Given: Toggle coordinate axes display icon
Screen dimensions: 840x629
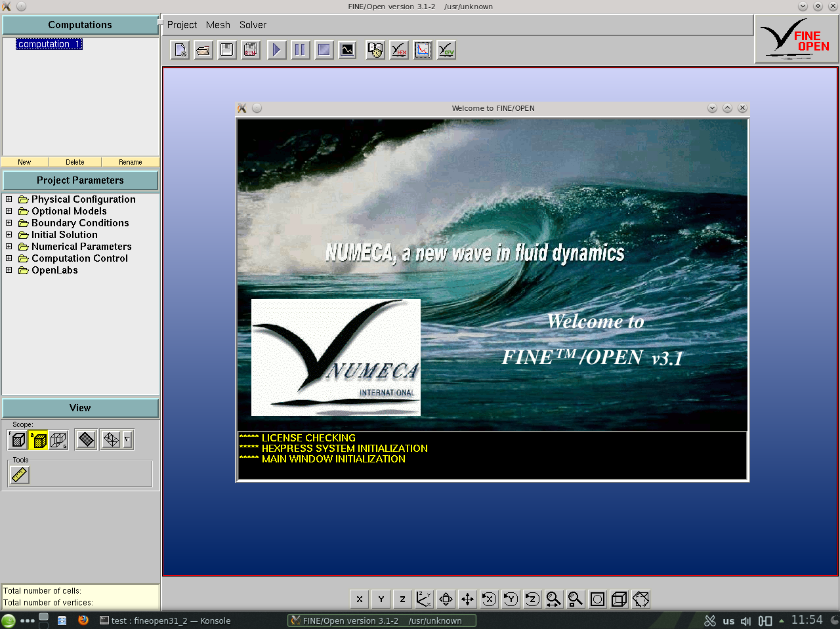Looking at the screenshot, I should (x=424, y=599).
